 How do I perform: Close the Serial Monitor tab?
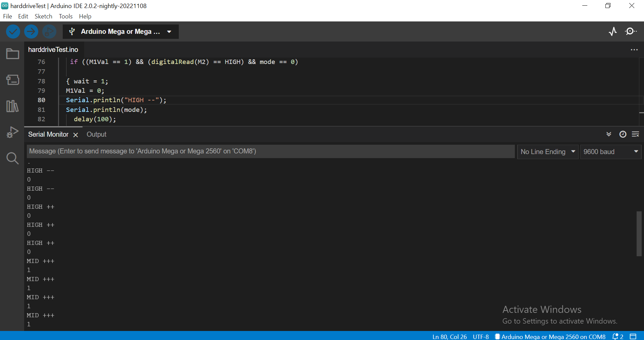tap(75, 135)
